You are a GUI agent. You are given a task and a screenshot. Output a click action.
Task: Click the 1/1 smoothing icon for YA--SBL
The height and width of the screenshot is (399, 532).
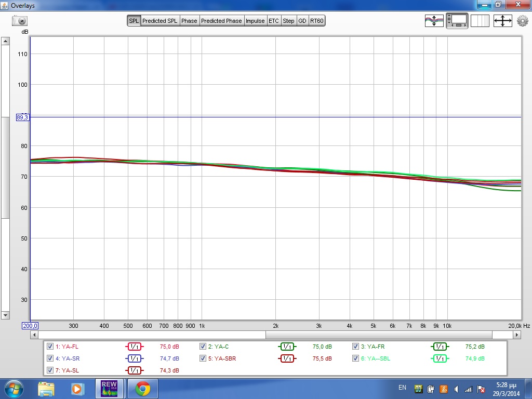[x=440, y=358]
